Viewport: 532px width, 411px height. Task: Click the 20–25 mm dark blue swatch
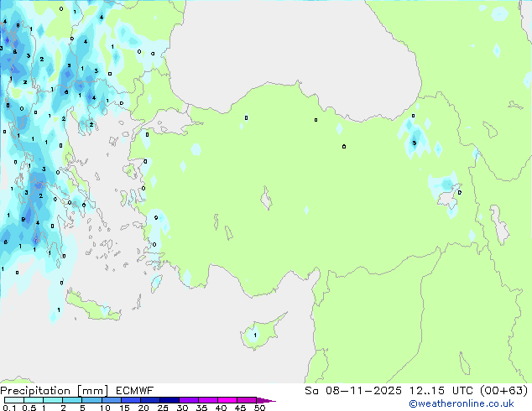(x=149, y=400)
